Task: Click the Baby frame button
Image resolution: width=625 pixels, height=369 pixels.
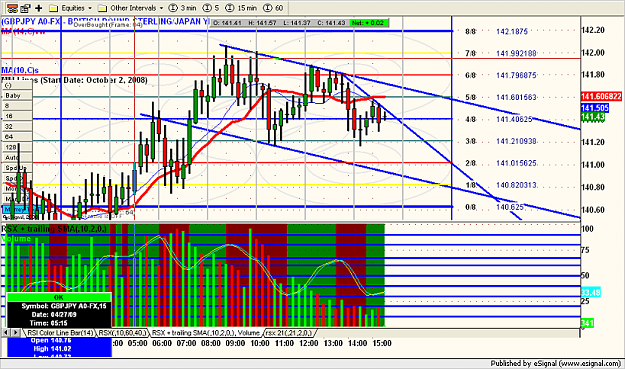Action: click(17, 95)
